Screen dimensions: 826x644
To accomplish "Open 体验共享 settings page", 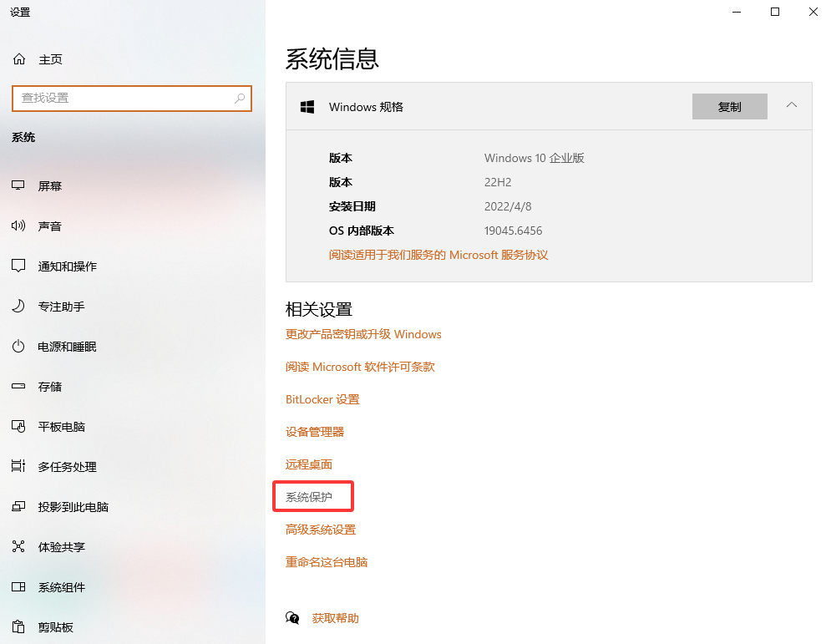I will coord(62,546).
